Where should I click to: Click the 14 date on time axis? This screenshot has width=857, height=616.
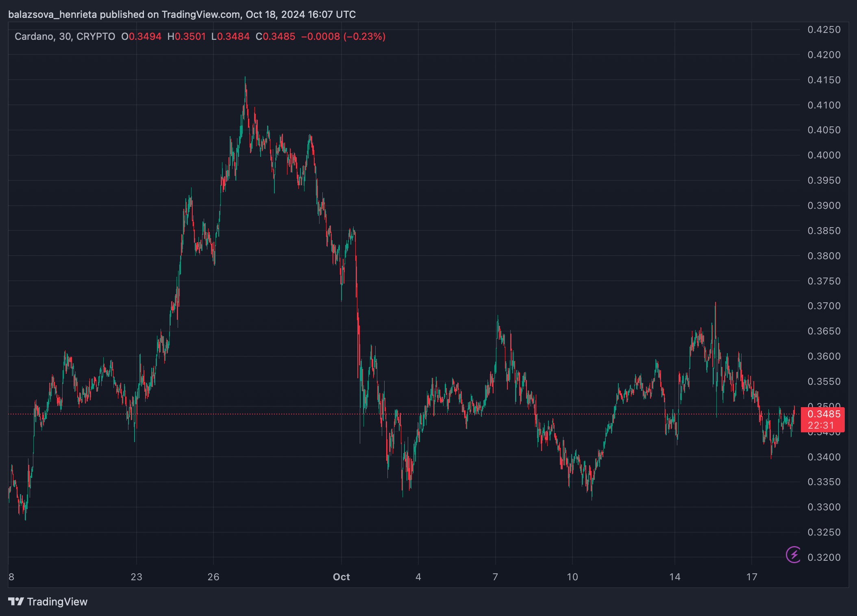pos(675,577)
